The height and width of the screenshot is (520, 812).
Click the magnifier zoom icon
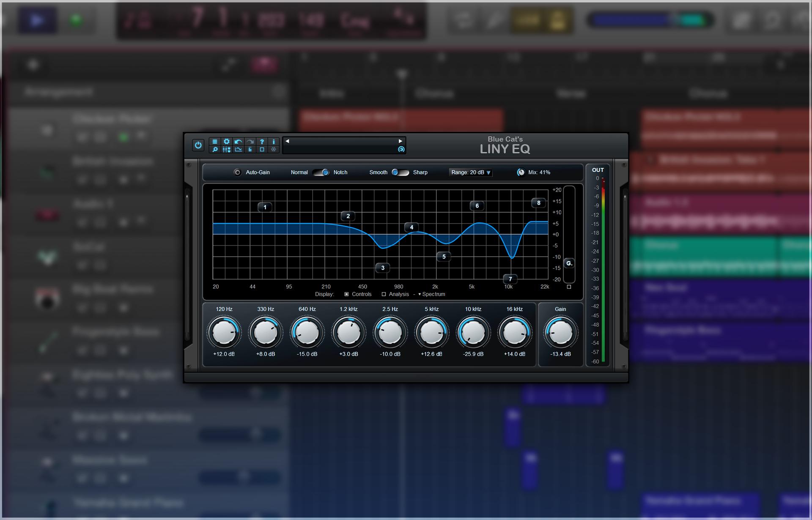point(215,149)
